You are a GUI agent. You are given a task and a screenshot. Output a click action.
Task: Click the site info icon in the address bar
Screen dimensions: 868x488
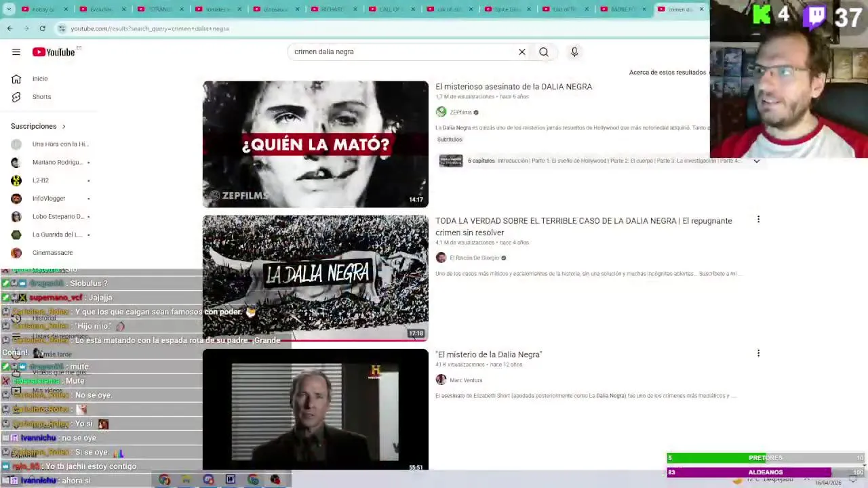pyautogui.click(x=62, y=28)
